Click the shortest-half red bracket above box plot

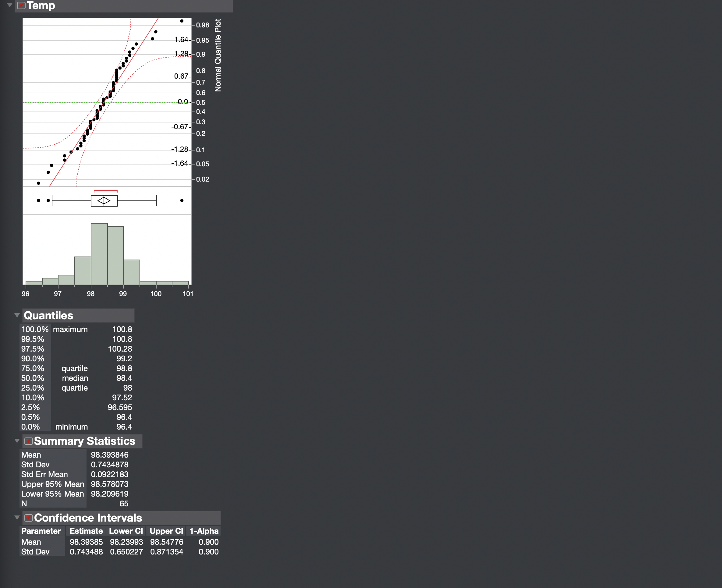[x=106, y=191]
